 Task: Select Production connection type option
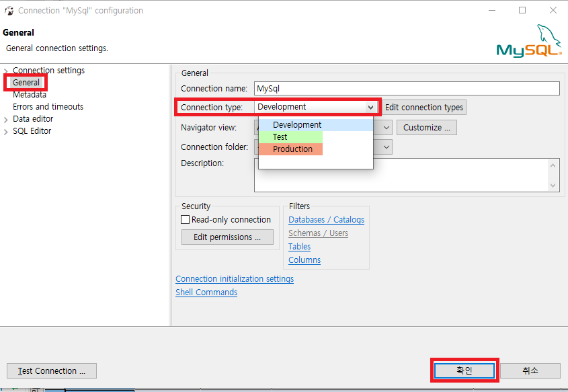(x=290, y=149)
